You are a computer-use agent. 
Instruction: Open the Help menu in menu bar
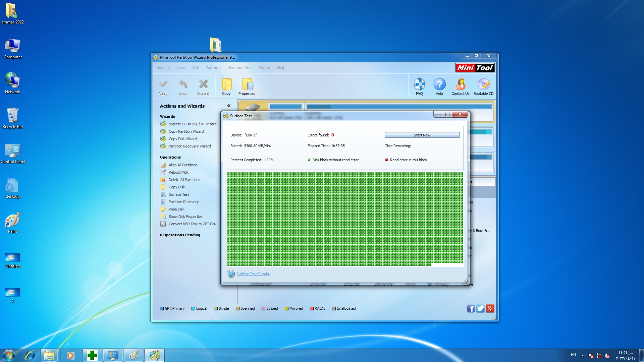tap(281, 68)
